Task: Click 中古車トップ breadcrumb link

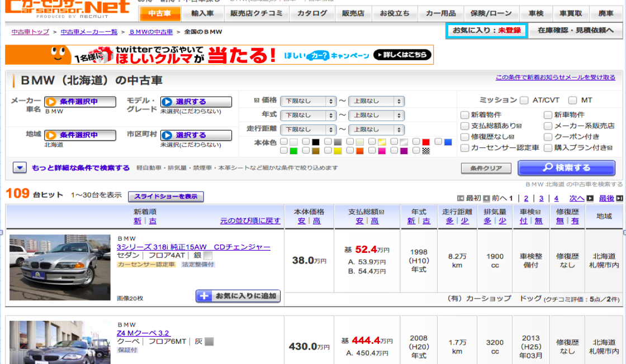Action: (x=30, y=31)
